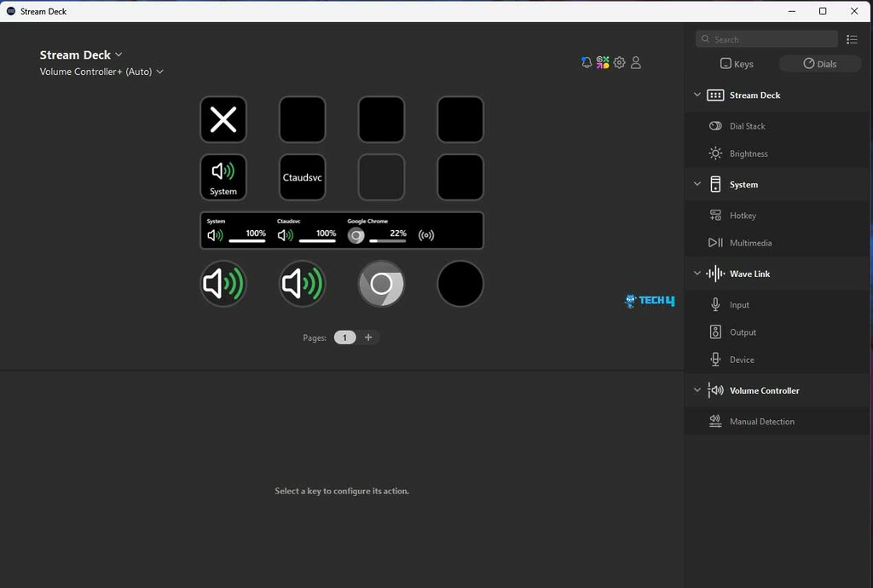Open the notifications bell icon

point(586,62)
